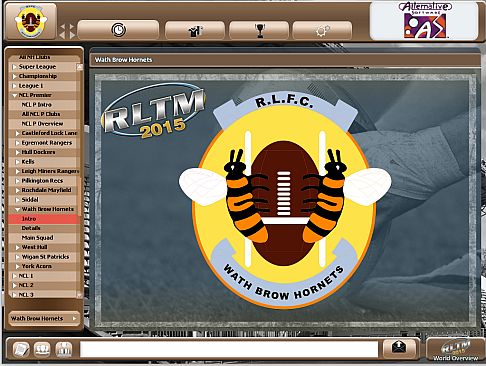Click the lower larger forward arrow
This screenshot has height=366, width=486.
click(x=72, y=35)
